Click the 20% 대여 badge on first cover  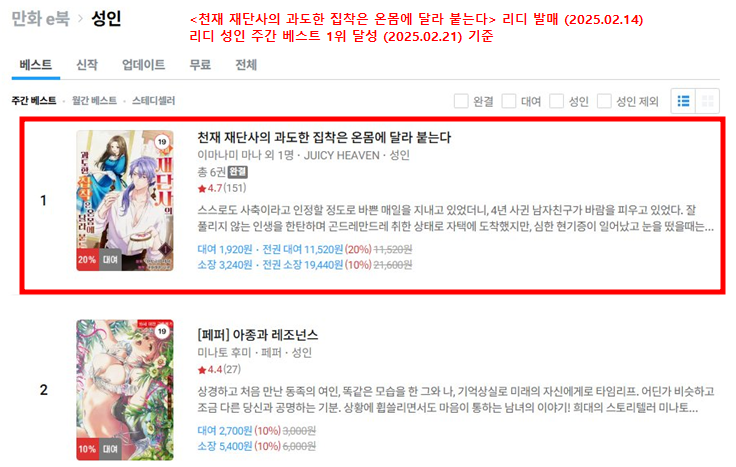(98, 260)
